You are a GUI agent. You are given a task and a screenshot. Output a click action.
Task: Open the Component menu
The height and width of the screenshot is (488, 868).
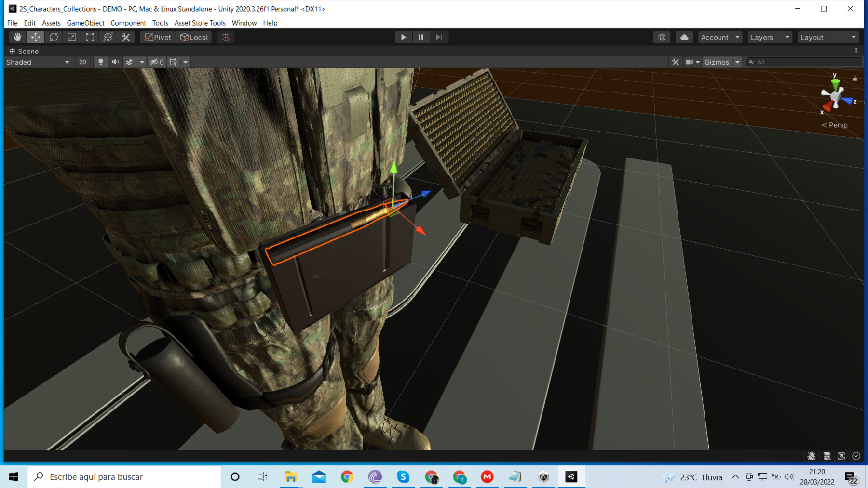(128, 23)
